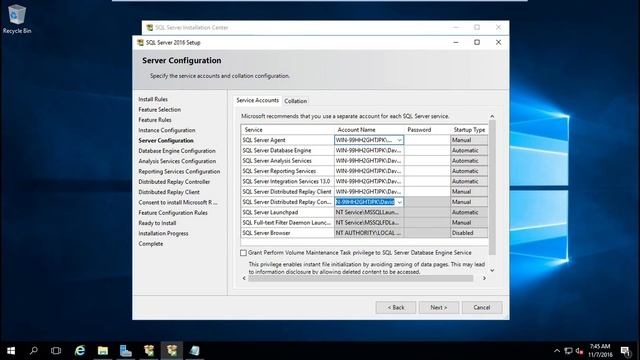The width and height of the screenshot is (640, 360).
Task: Select Distributed Replay Controller account name text
Action: click(x=365, y=202)
